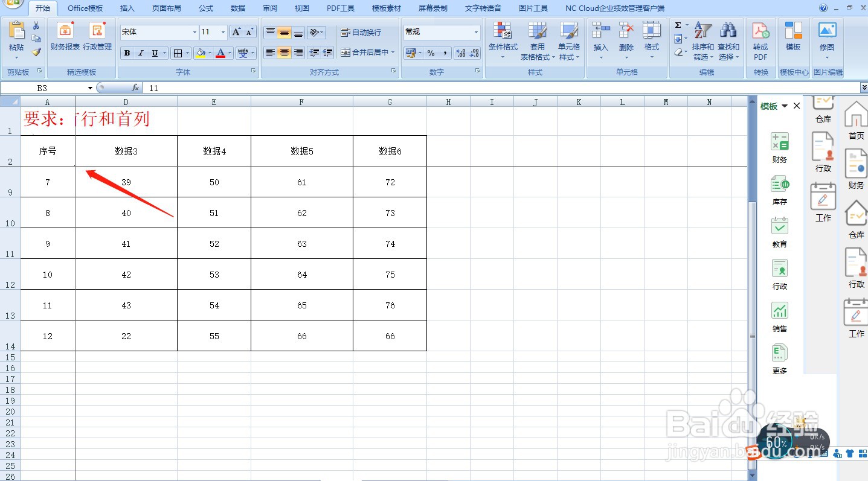Viewport: 868px width, 481px height.
Task: Open the font color picker dropdown
Action: coord(228,53)
